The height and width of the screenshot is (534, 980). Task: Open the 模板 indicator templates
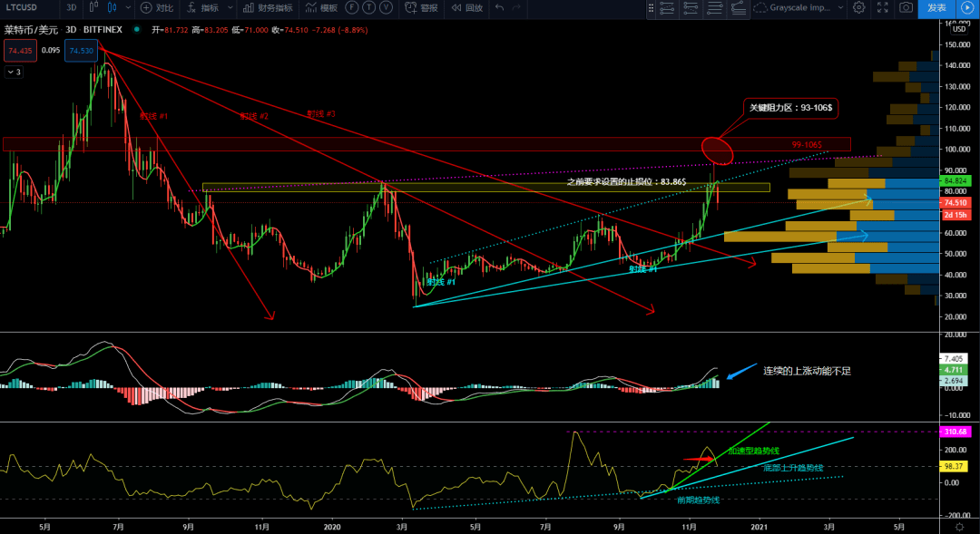(x=321, y=8)
